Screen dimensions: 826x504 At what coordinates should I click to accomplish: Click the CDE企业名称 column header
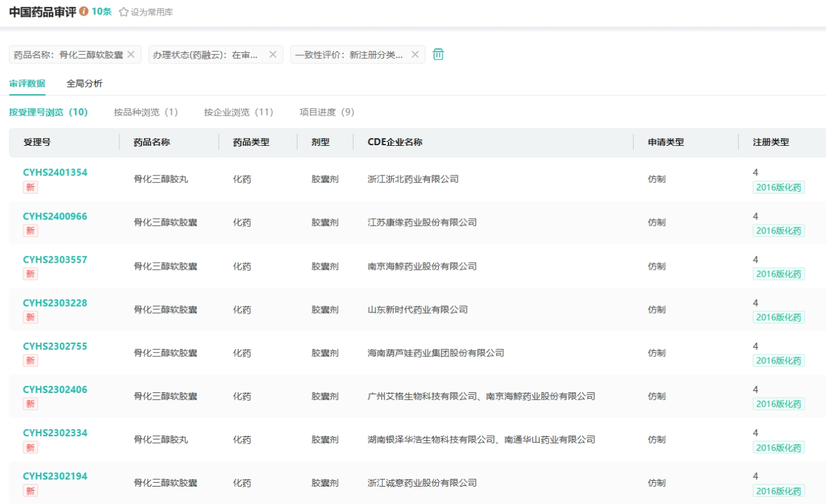(395, 142)
